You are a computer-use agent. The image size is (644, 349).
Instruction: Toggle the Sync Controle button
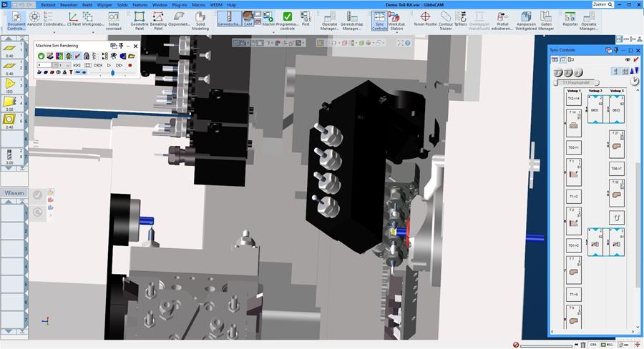(379, 19)
